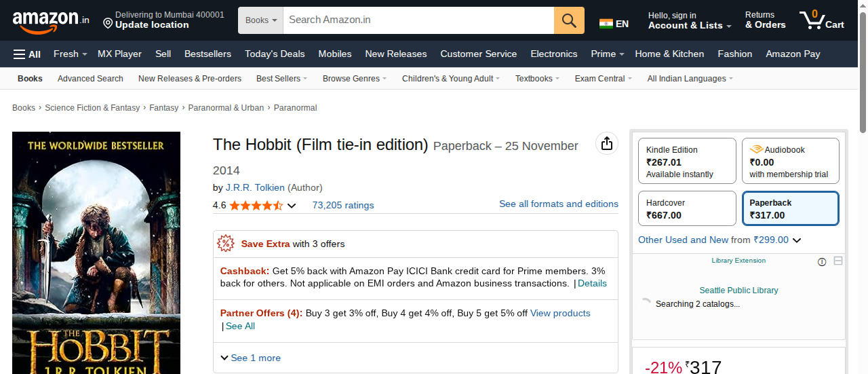Open the All hamburger menu
This screenshot has width=868, height=374.
pos(27,54)
